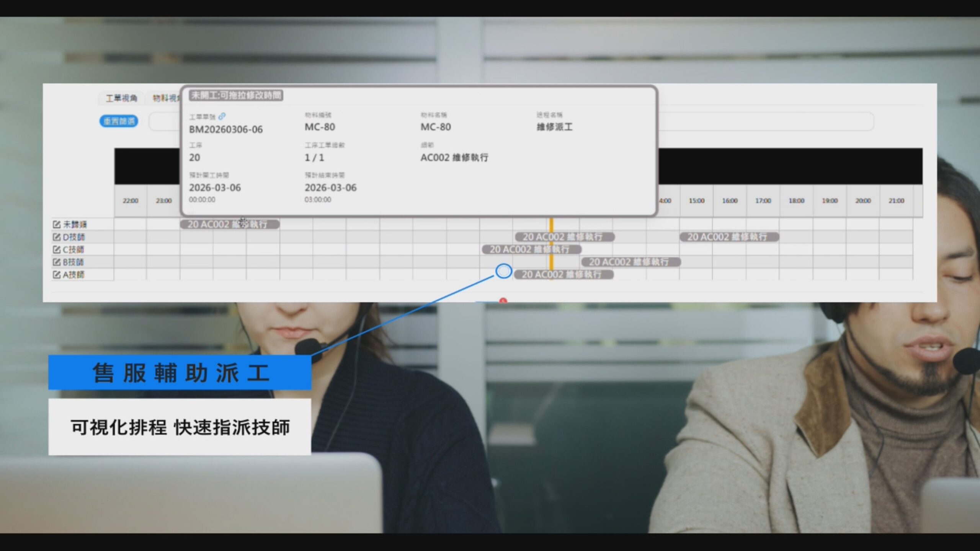Image resolution: width=980 pixels, height=551 pixels.
Task: Open the edit icon for C技師
Action: (x=56, y=249)
